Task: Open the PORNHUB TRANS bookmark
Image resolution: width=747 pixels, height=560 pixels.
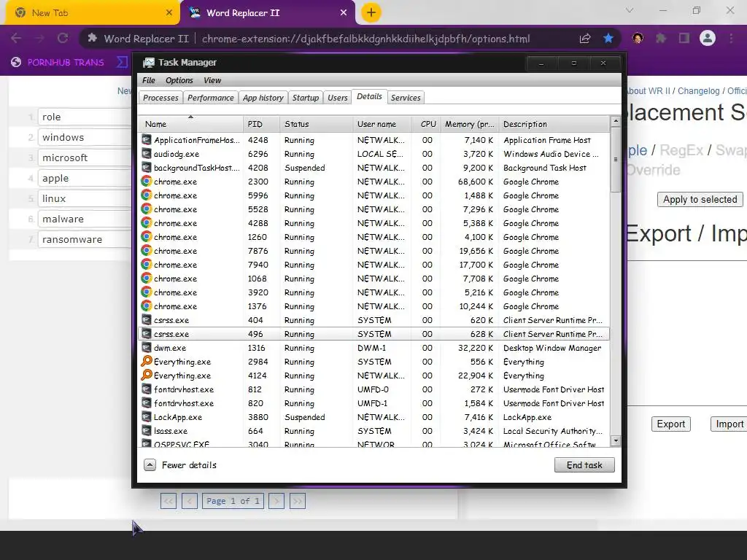Action: click(x=58, y=63)
